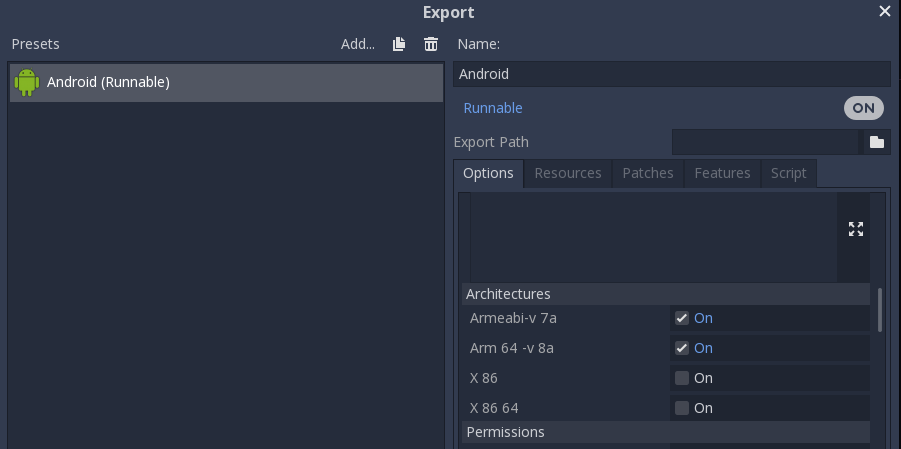Click the Name field containing Android
This screenshot has width=901, height=449.
[x=672, y=74]
